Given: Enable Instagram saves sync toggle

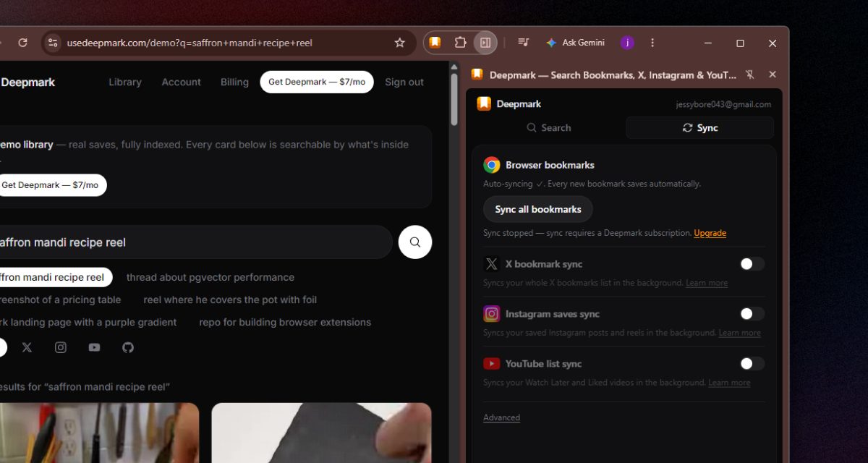Looking at the screenshot, I should click(x=752, y=314).
